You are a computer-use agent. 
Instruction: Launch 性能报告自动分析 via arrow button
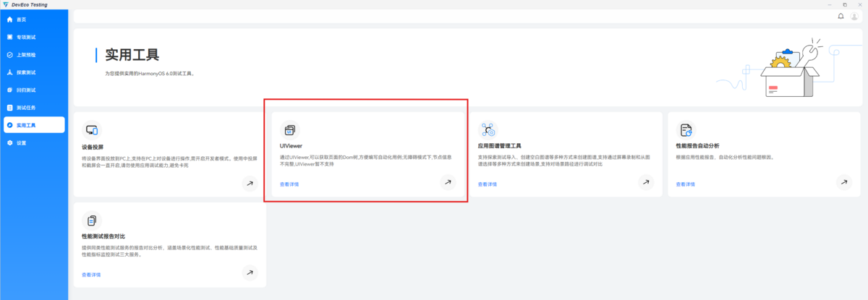(843, 183)
